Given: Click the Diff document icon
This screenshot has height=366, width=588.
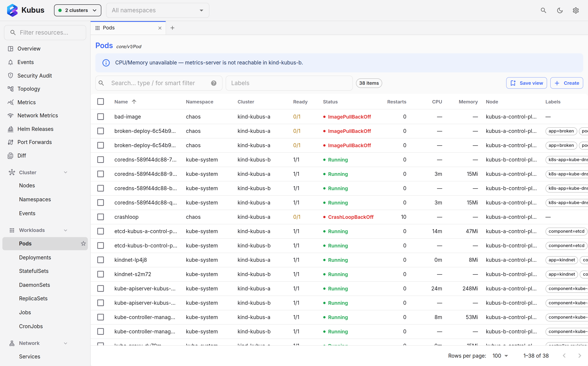Looking at the screenshot, I should [x=10, y=156].
